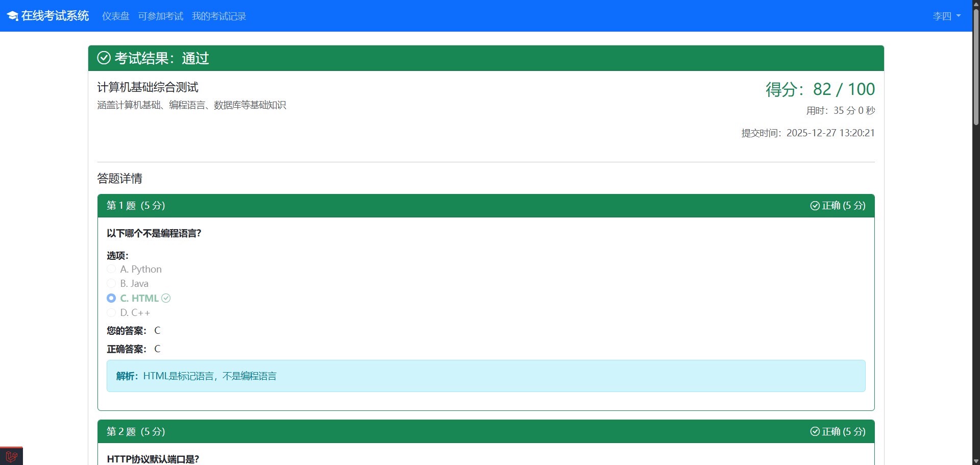Image resolution: width=980 pixels, height=465 pixels.
Task: Click the vertical scrollbar thumb
Action: 976,66
